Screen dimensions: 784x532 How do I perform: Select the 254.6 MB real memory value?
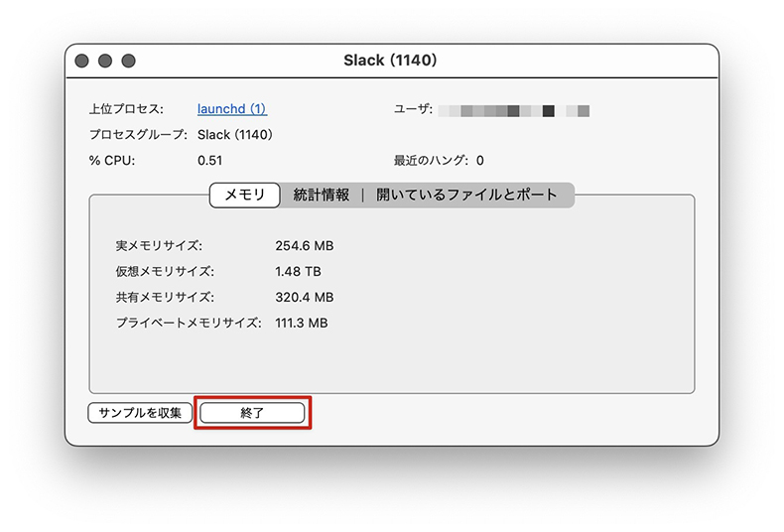304,246
